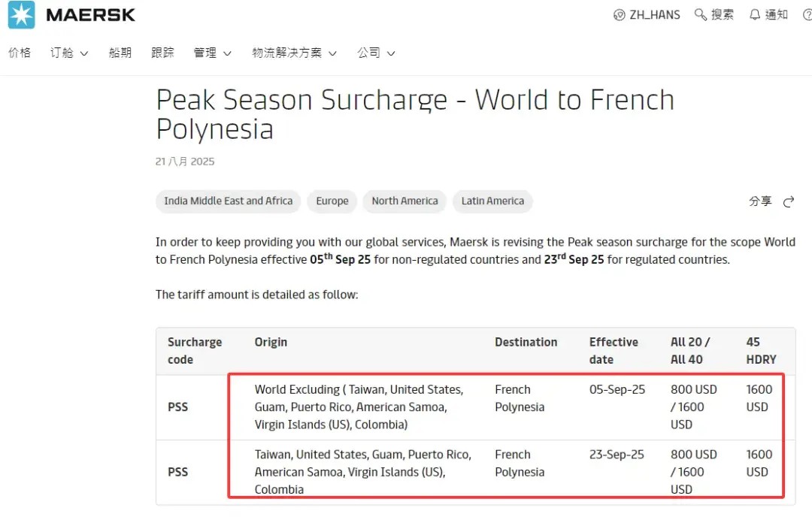This screenshot has width=812, height=520.
Task: Go to the 船期 schedules page
Action: click(x=120, y=53)
